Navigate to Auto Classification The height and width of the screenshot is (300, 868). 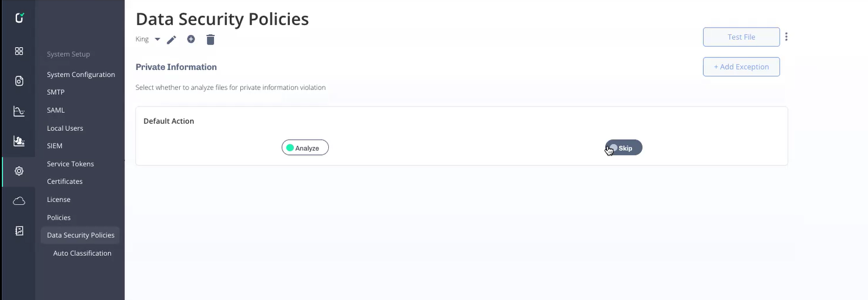point(82,253)
